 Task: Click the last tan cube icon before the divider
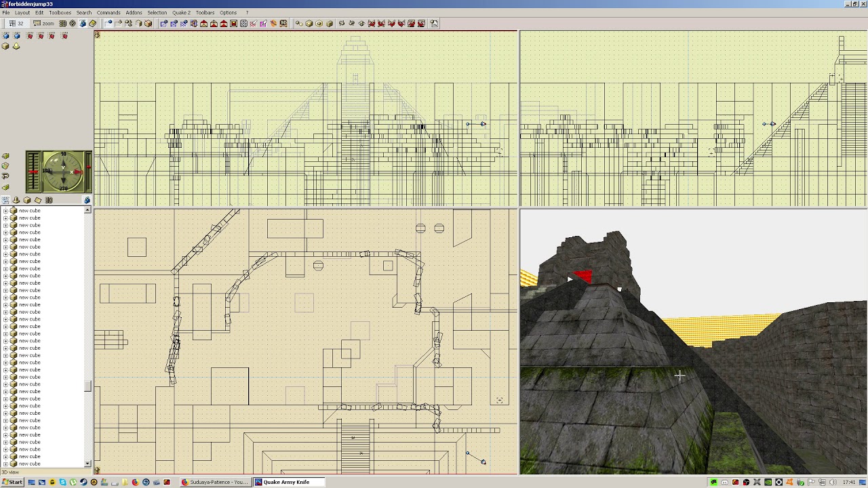tap(148, 23)
